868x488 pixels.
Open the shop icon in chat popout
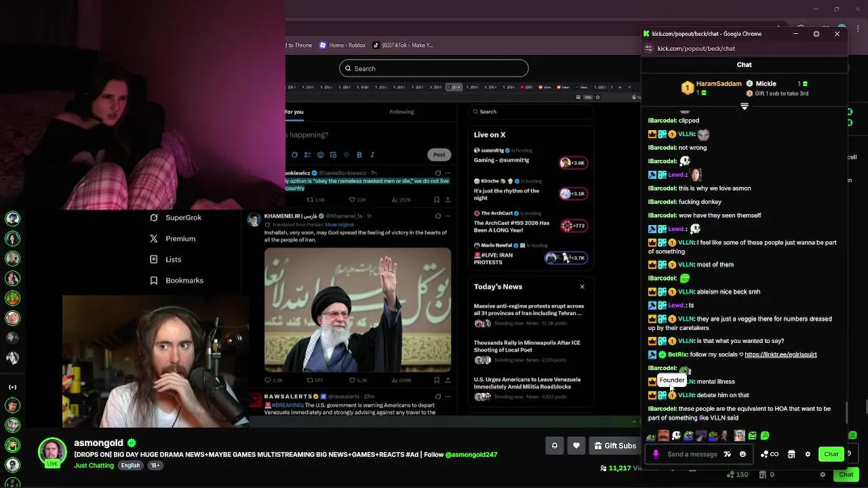(x=791, y=454)
